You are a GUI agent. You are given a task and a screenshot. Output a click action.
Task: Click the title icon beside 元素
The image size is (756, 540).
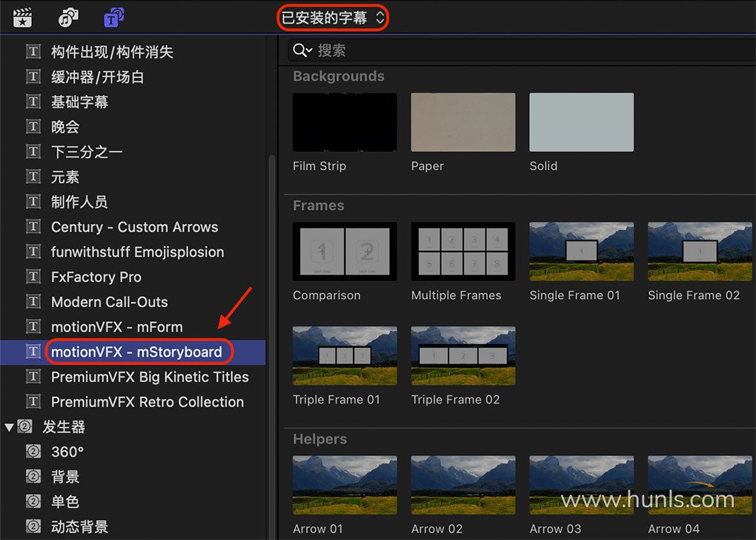pyautogui.click(x=33, y=177)
